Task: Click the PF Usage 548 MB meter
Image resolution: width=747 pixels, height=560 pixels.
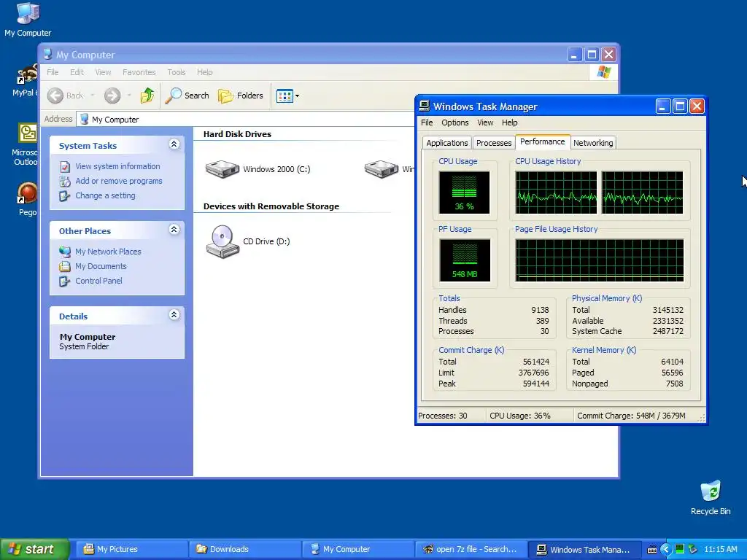Action: (x=465, y=260)
